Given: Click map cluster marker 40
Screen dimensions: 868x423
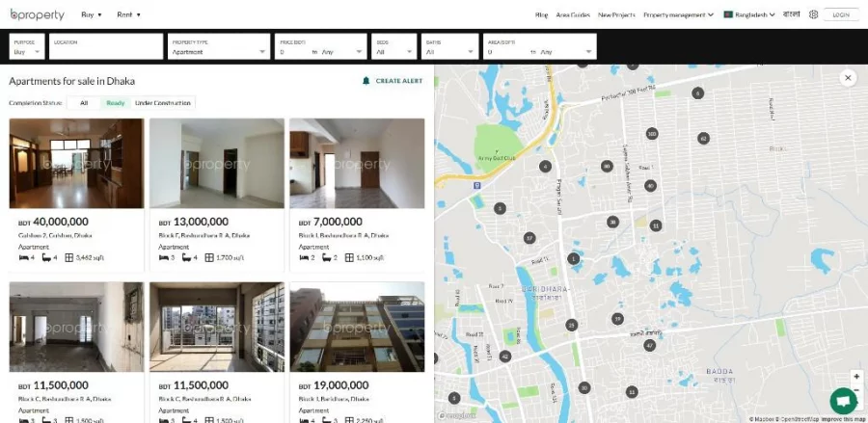Looking at the screenshot, I should (x=650, y=186).
